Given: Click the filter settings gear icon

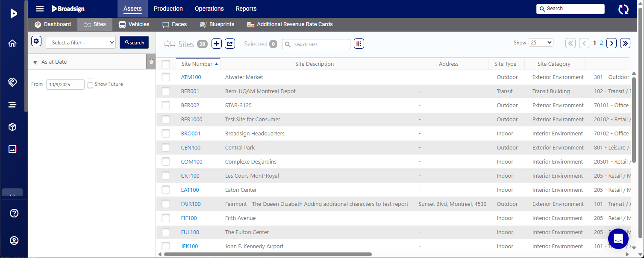Looking at the screenshot, I should point(36,41).
